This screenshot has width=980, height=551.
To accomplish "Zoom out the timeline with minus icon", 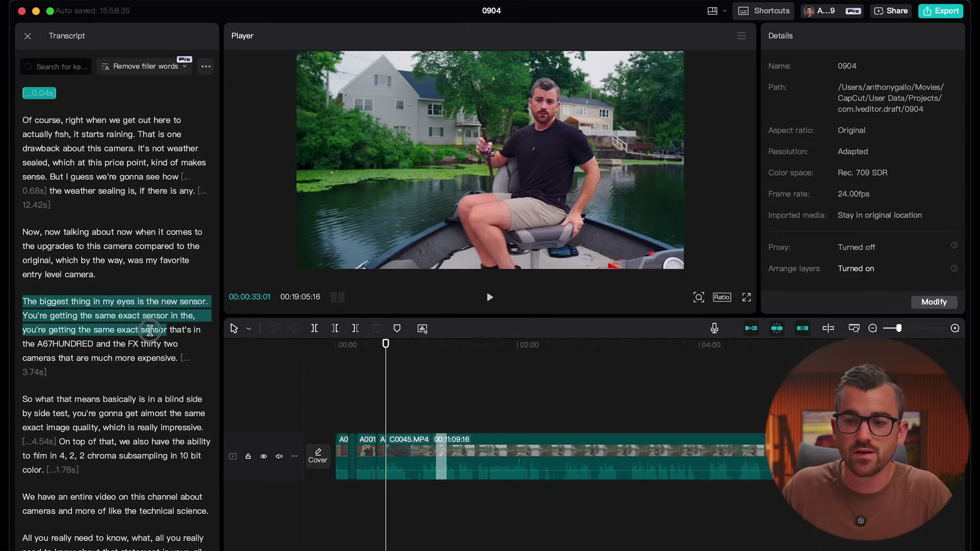I will 873,328.
